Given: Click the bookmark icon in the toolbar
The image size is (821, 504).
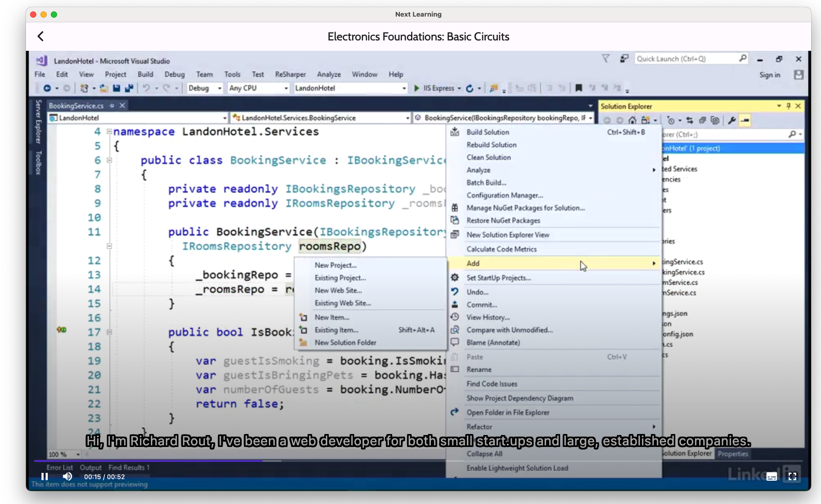Looking at the screenshot, I should coord(579,88).
